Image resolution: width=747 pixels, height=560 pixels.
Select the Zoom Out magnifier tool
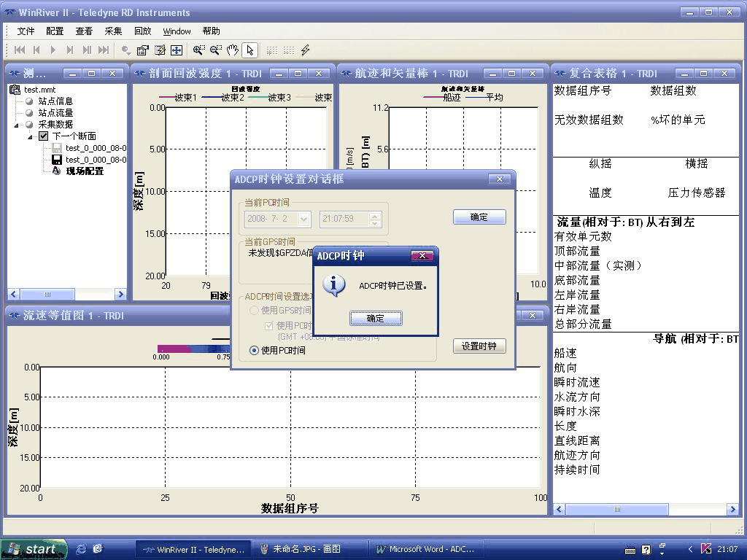[x=214, y=50]
